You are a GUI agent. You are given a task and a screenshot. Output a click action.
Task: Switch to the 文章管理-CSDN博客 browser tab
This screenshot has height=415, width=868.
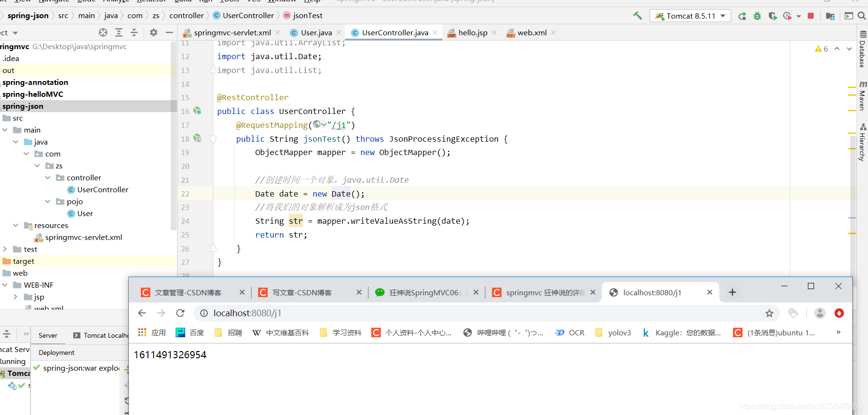click(x=188, y=292)
